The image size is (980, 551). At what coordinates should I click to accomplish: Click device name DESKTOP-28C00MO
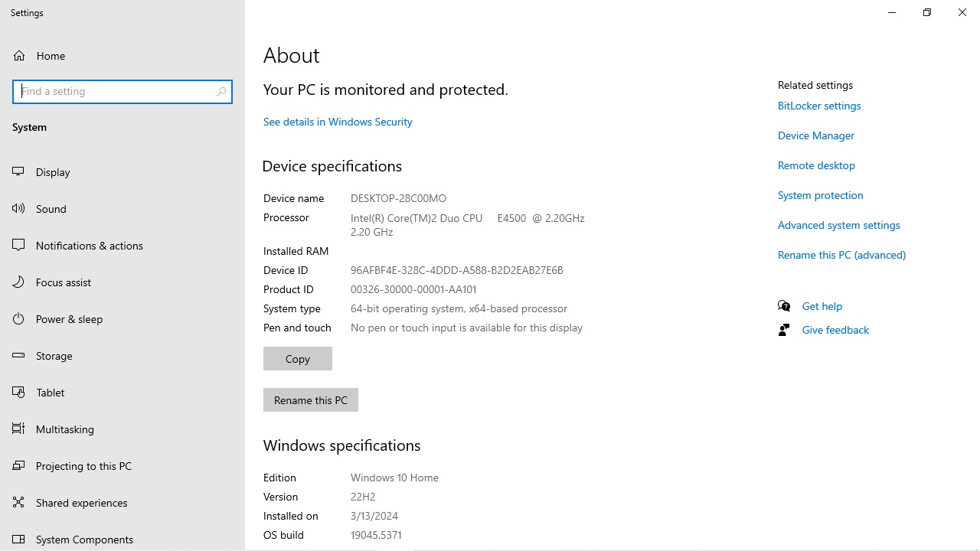coord(398,198)
